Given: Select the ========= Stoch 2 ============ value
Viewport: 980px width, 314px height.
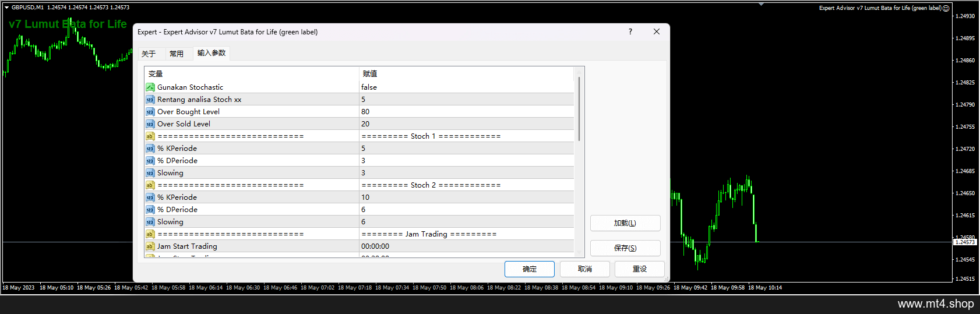Looking at the screenshot, I should tap(431, 185).
